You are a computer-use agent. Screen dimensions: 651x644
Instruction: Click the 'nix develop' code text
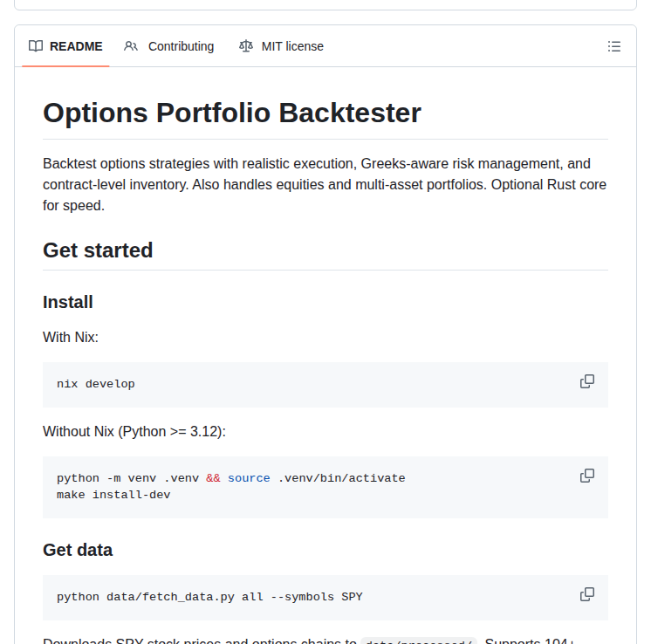[x=96, y=384]
